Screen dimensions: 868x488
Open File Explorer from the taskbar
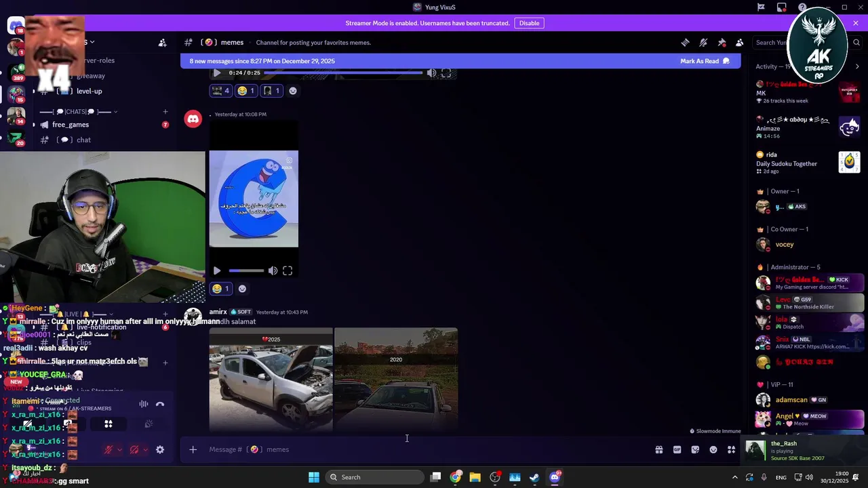pos(475,477)
